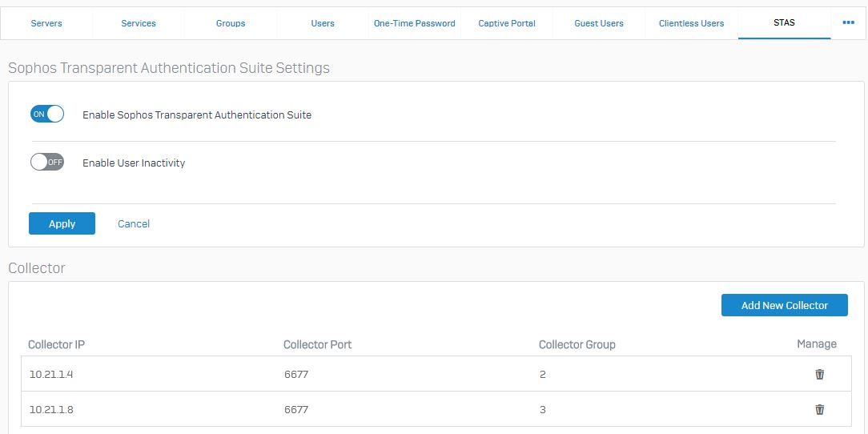The image size is (868, 434).
Task: Select collector IP 10.21.1.4 cell
Action: (51, 374)
